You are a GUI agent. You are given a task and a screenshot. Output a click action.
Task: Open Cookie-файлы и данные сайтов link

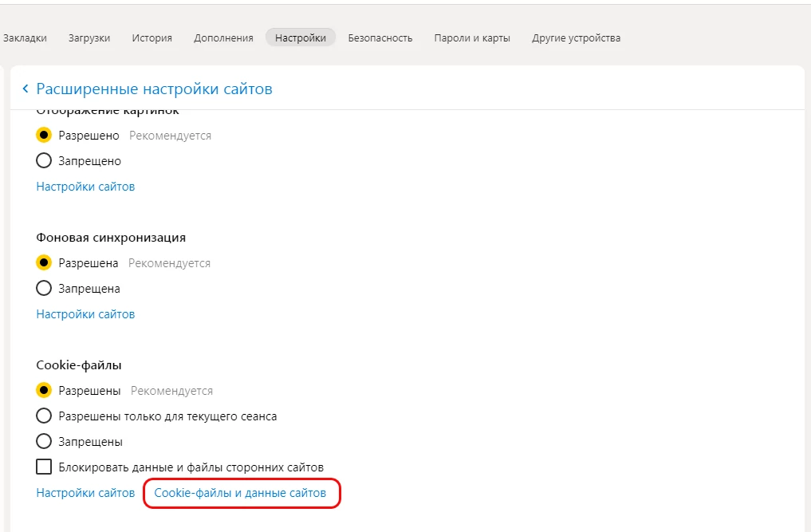(x=240, y=493)
